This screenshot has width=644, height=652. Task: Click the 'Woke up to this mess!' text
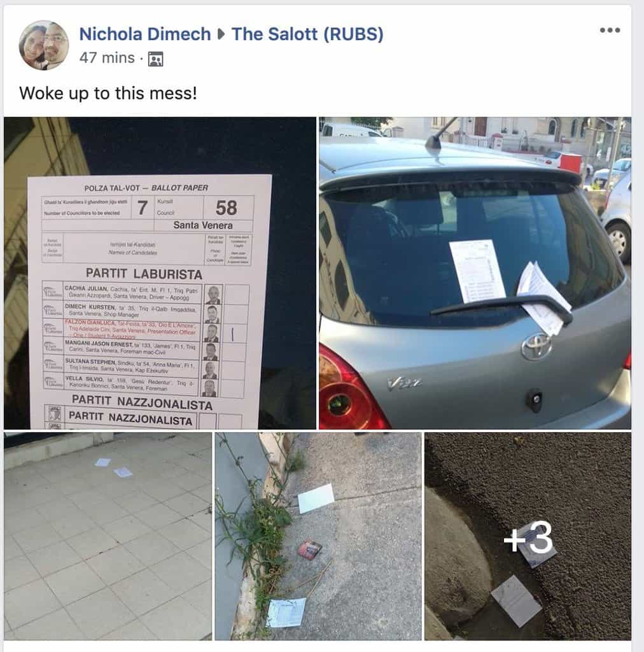108,93
